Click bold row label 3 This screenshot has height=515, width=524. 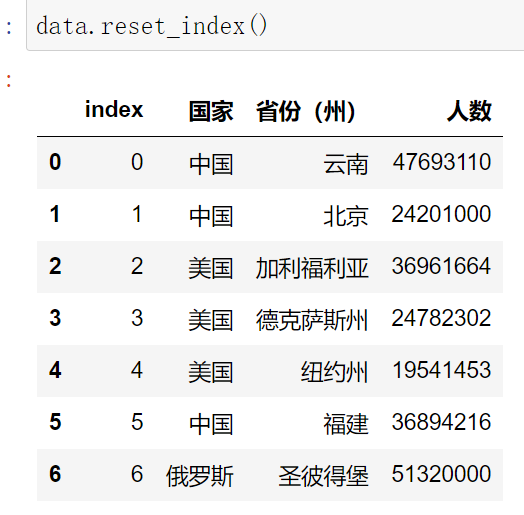[55, 318]
